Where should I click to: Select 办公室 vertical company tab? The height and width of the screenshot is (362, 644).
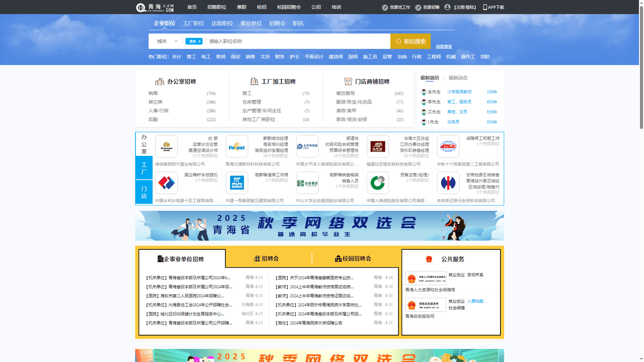(x=144, y=144)
